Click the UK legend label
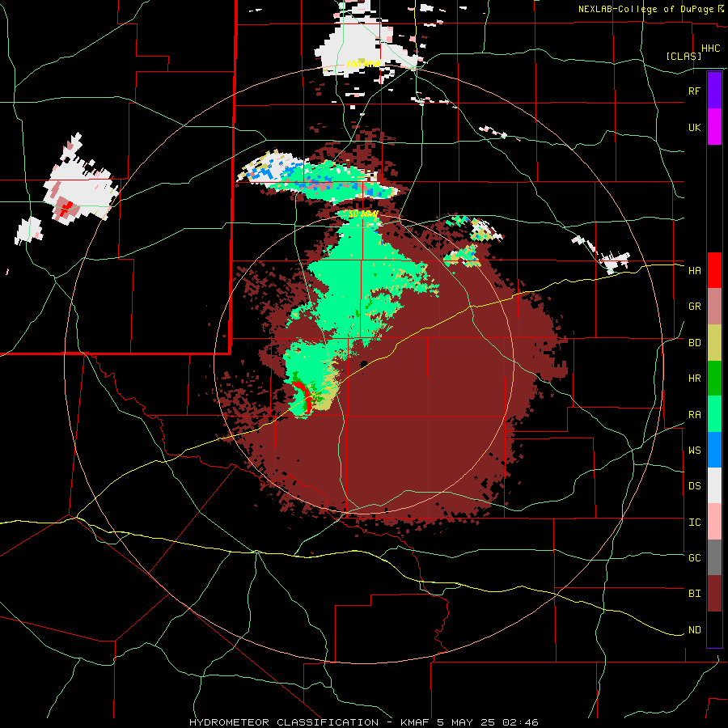 [694, 127]
